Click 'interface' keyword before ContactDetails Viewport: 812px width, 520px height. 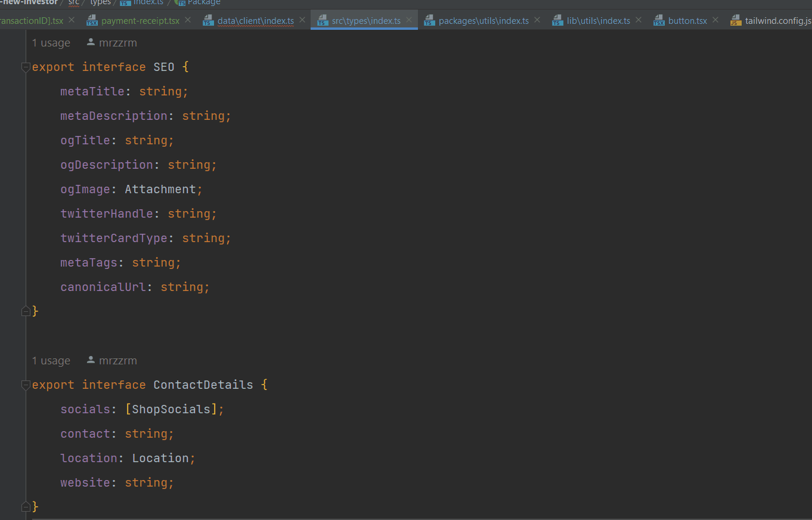point(114,385)
